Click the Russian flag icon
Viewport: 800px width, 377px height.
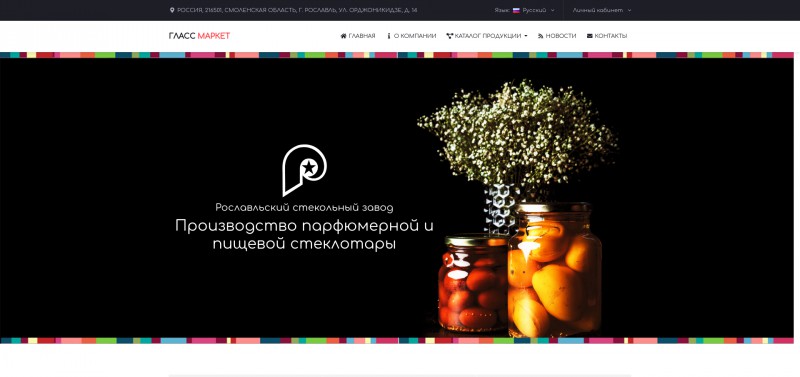(x=516, y=10)
